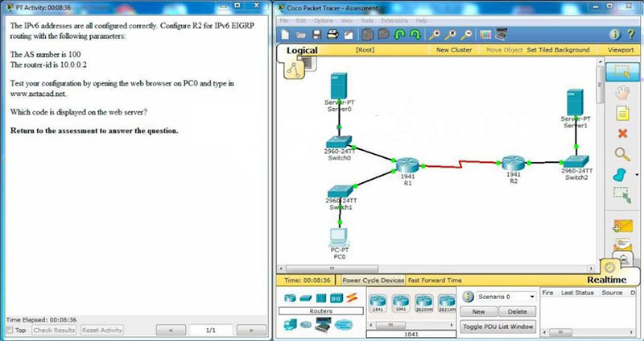The height and width of the screenshot is (341, 644).
Task: Create a new scenario with New button
Action: pyautogui.click(x=478, y=312)
